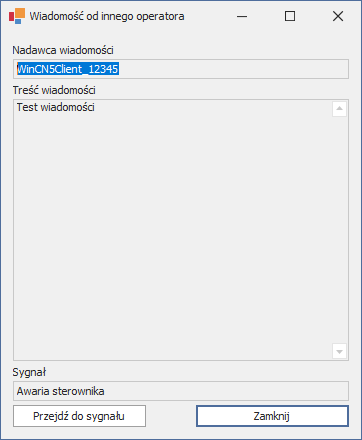The image size is (362, 440).
Task: Click the empty right part of the sender field
Action: click(x=233, y=69)
